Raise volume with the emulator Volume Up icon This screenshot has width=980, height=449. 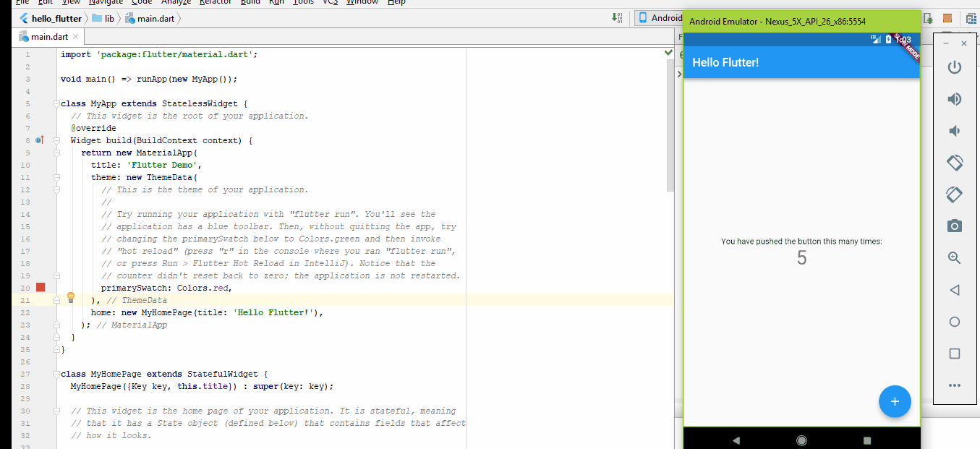(955, 99)
